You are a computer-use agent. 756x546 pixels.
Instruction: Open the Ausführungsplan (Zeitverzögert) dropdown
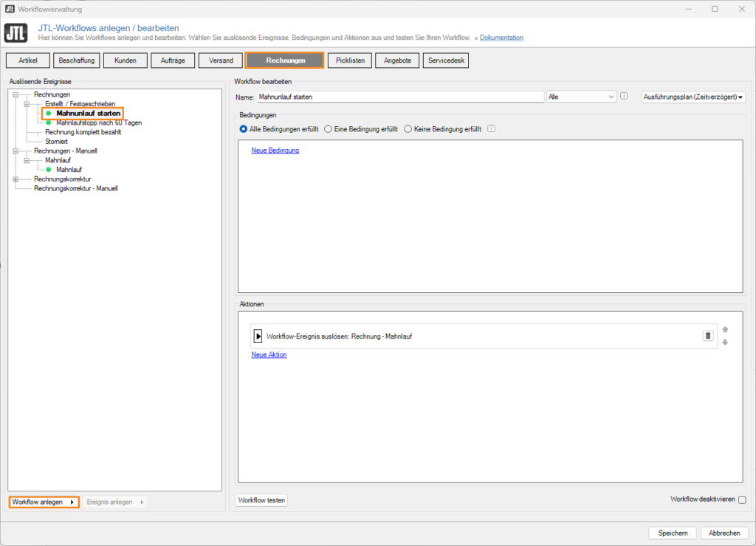(693, 97)
